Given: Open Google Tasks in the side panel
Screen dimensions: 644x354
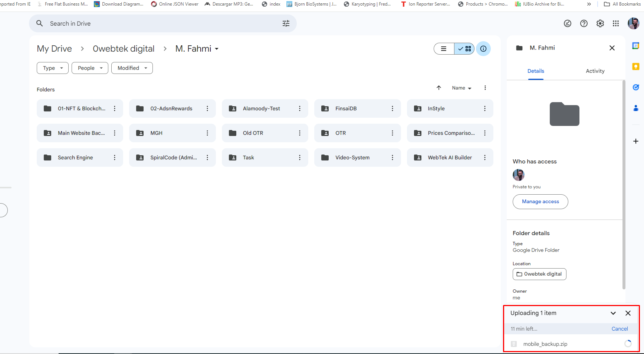Looking at the screenshot, I should 635,87.
